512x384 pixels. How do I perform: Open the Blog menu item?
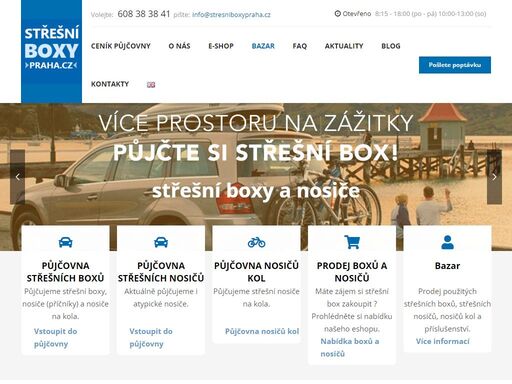(x=391, y=46)
